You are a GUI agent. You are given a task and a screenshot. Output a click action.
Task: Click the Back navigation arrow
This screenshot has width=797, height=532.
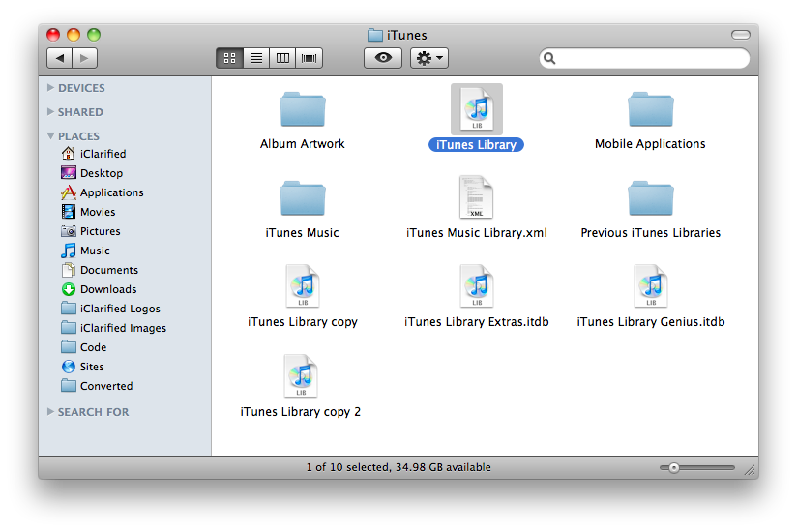point(60,58)
